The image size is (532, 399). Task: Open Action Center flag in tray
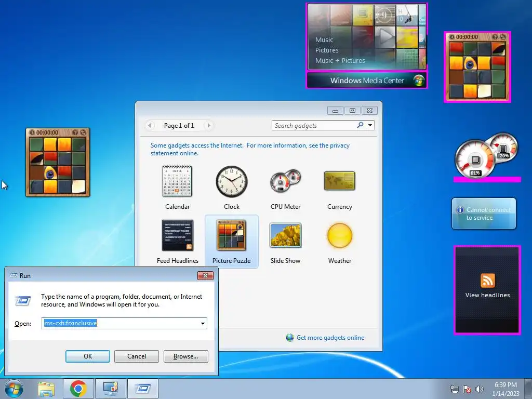coord(467,389)
